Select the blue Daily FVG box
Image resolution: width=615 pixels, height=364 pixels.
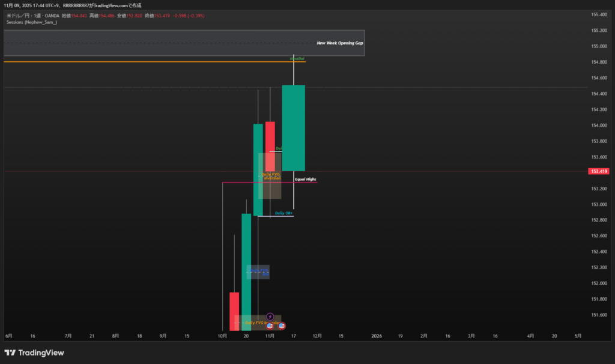click(x=258, y=272)
